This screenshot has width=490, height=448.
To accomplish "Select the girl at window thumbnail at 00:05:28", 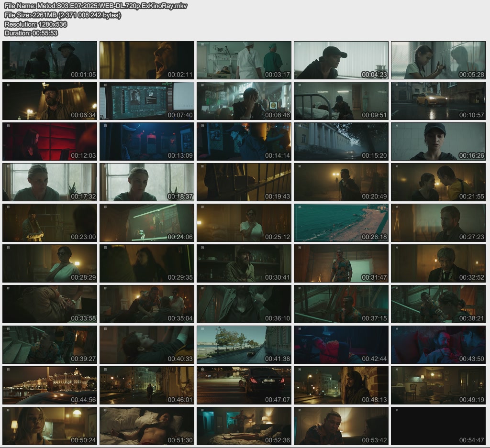I will [x=438, y=60].
